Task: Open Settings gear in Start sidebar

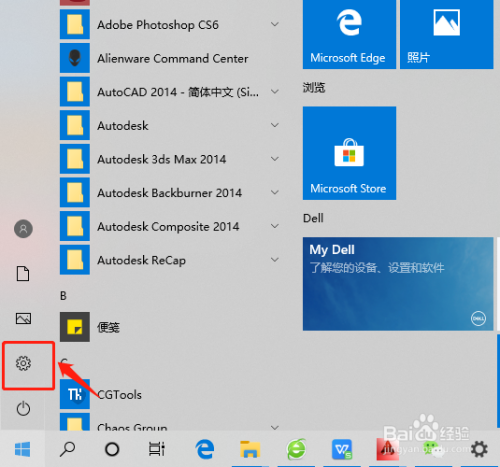Action: click(x=23, y=363)
